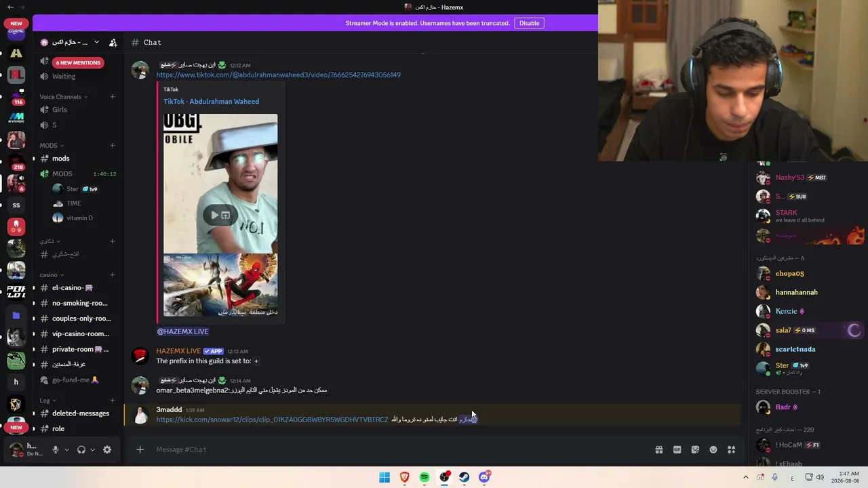Collapse the Voice Channels category
868x488 pixels.
click(64, 97)
